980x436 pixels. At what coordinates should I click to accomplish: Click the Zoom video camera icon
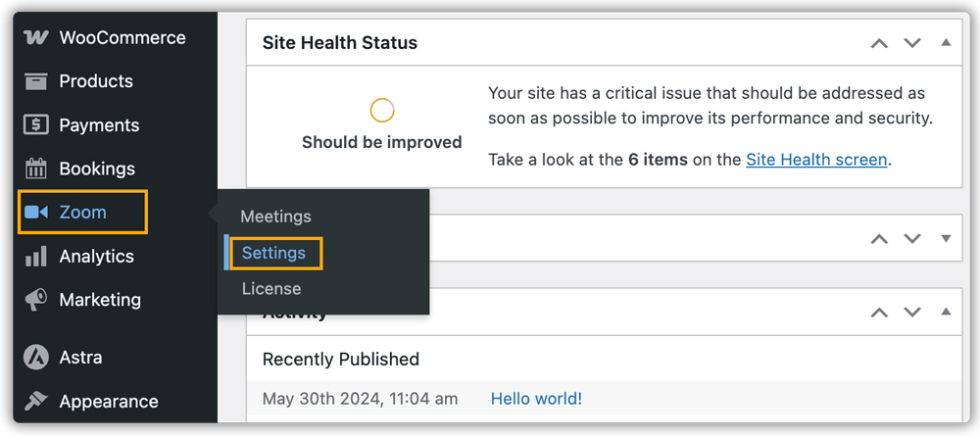[x=35, y=213]
